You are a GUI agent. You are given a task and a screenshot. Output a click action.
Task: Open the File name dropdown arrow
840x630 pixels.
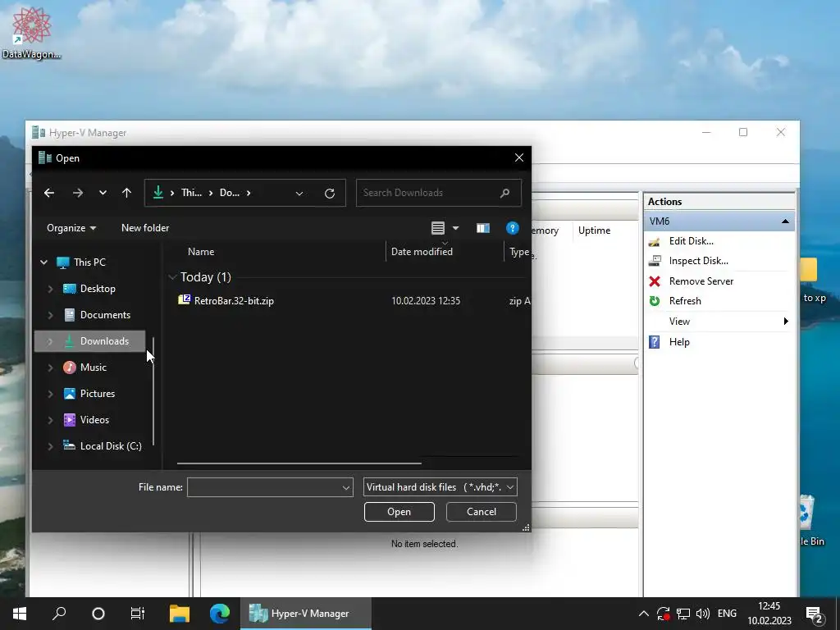(x=346, y=487)
